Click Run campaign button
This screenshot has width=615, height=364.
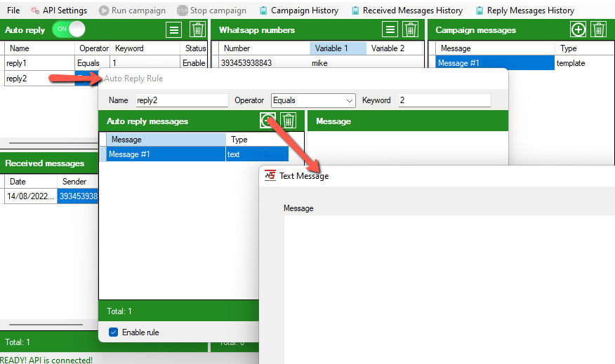tap(133, 11)
